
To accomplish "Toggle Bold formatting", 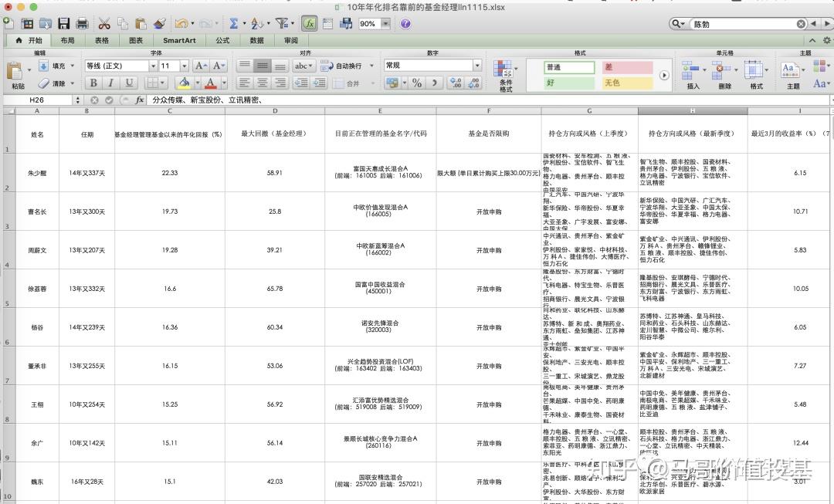I will (x=93, y=83).
